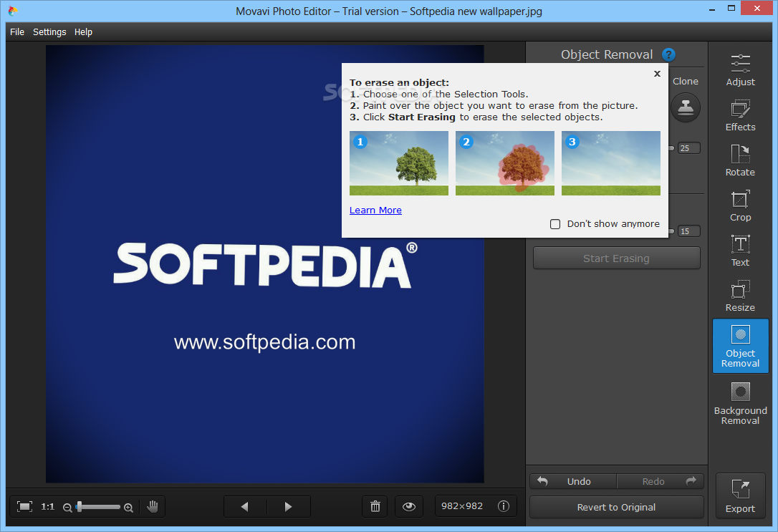Click the value field showing 15

pos(689,231)
